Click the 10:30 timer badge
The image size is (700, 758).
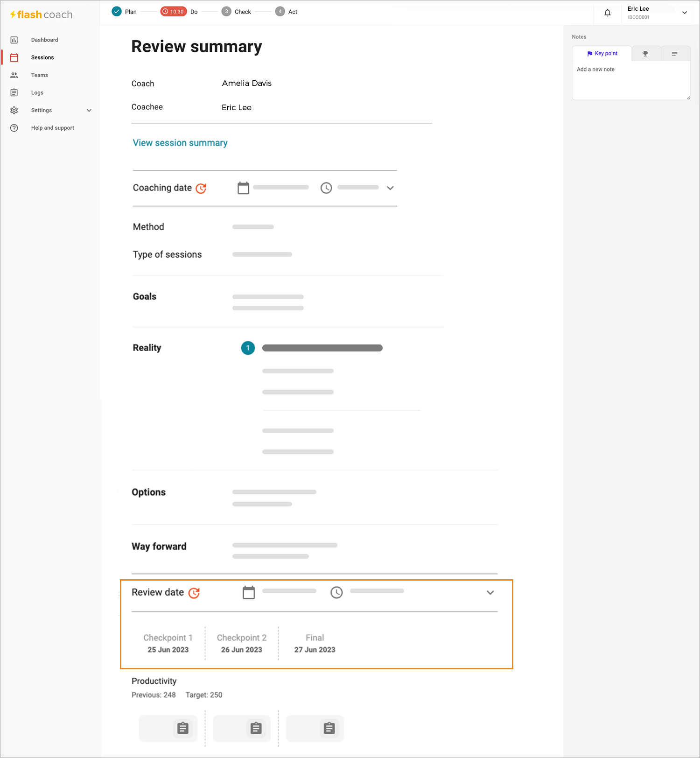pyautogui.click(x=174, y=12)
